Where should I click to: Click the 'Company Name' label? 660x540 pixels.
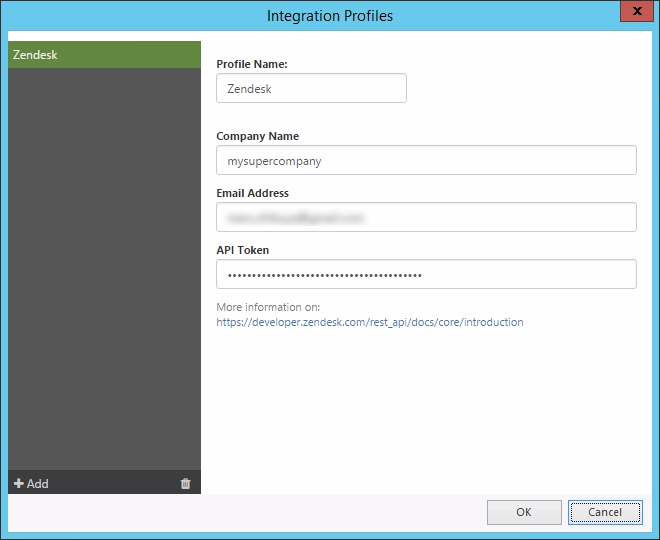pyautogui.click(x=258, y=136)
